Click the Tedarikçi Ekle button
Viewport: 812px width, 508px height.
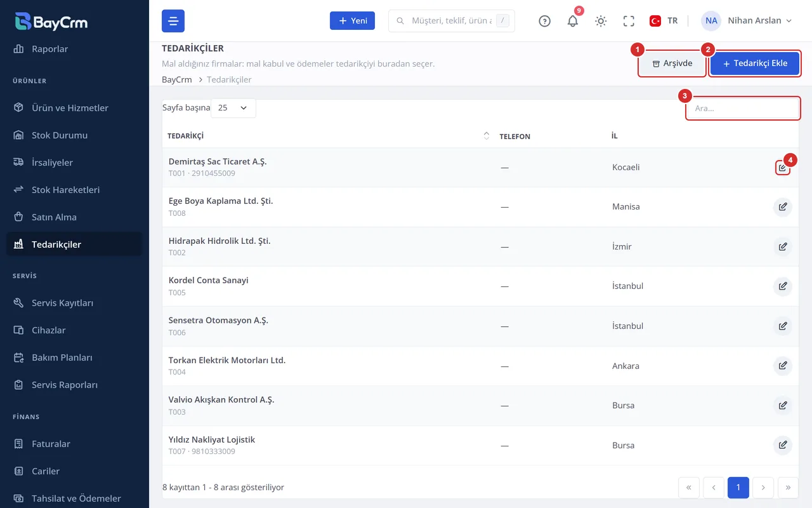755,63
